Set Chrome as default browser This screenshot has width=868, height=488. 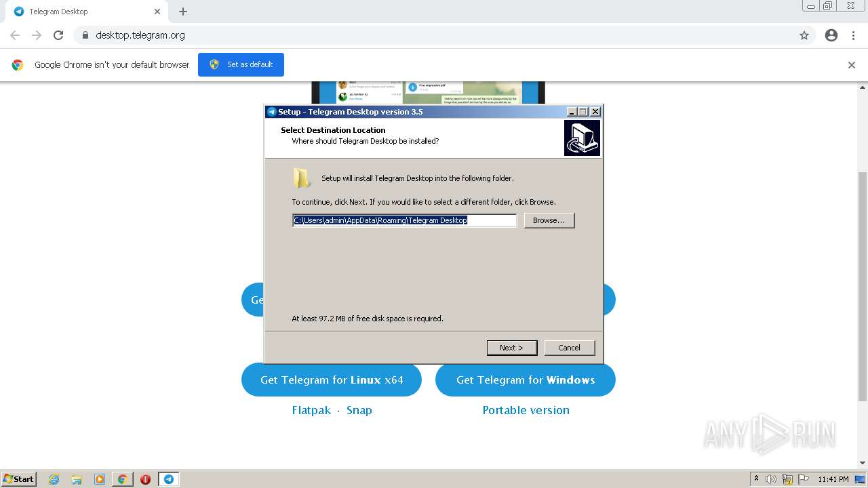(x=241, y=64)
